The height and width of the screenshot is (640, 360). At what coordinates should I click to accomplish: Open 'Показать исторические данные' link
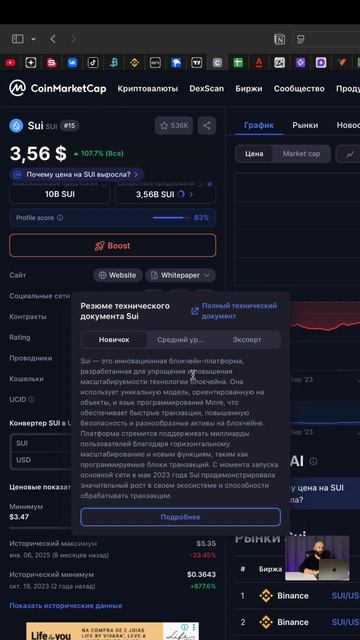tap(66, 606)
